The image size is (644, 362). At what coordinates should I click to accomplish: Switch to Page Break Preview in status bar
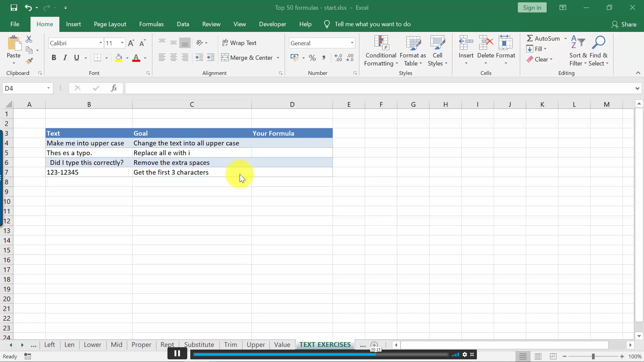point(553,356)
